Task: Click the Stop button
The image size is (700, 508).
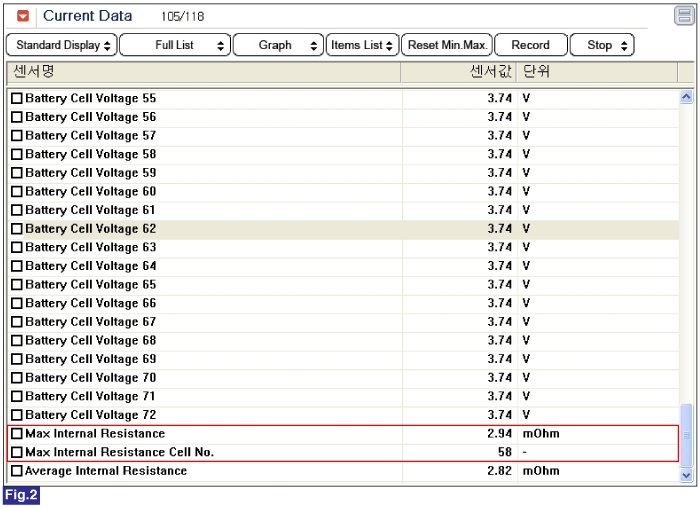Action: click(603, 45)
